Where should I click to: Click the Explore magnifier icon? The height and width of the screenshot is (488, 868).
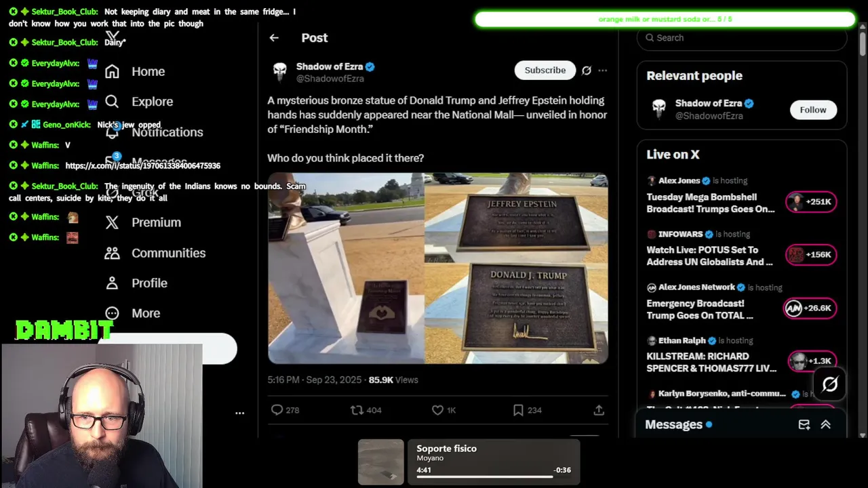(112, 102)
